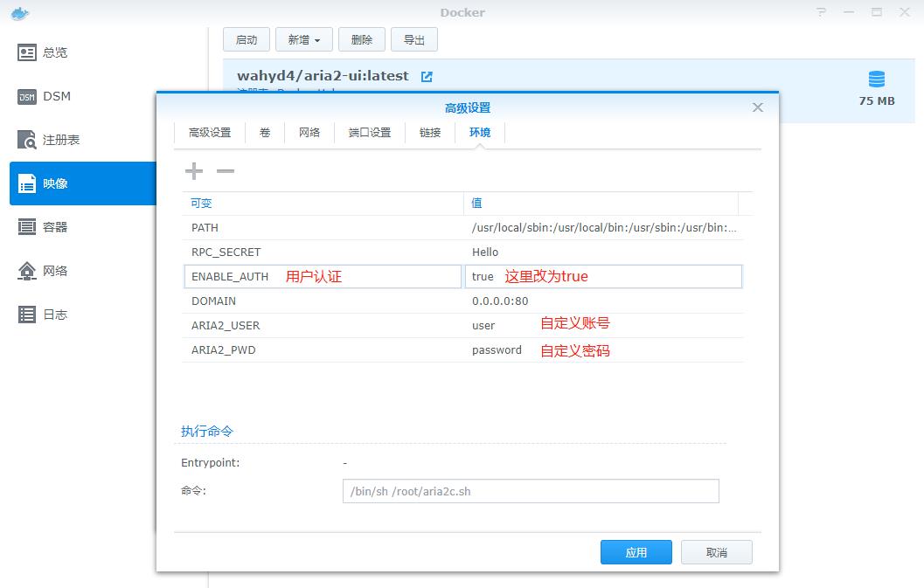Click password value of ARIA2_PWD
This screenshot has height=588, width=924.
[x=497, y=350]
